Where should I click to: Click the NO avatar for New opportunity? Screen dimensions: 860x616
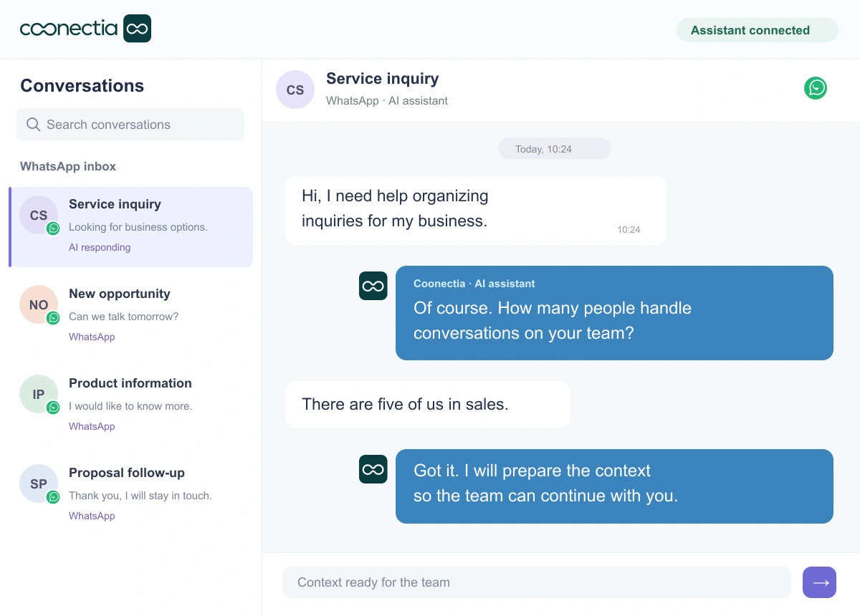click(x=39, y=304)
